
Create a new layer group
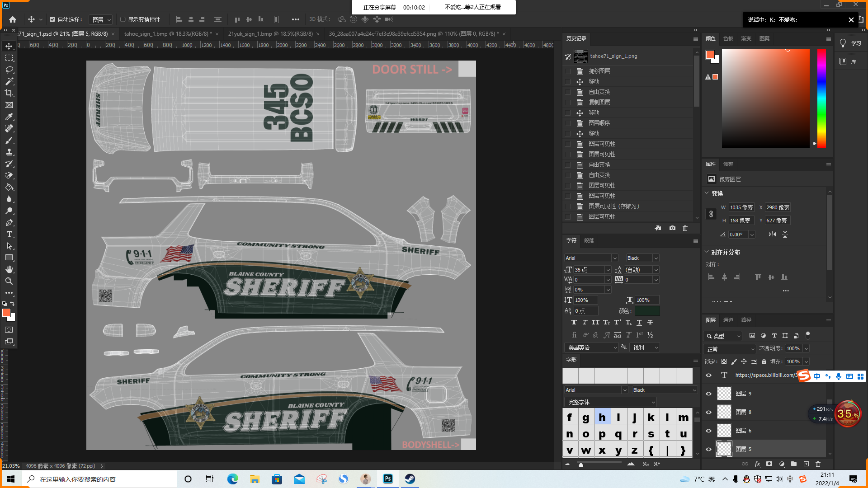click(794, 464)
